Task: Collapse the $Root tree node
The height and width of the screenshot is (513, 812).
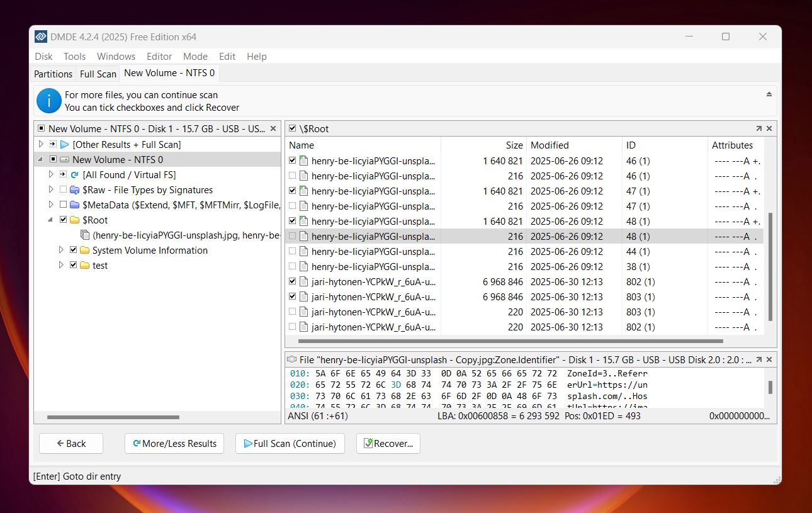Action: 52,220
